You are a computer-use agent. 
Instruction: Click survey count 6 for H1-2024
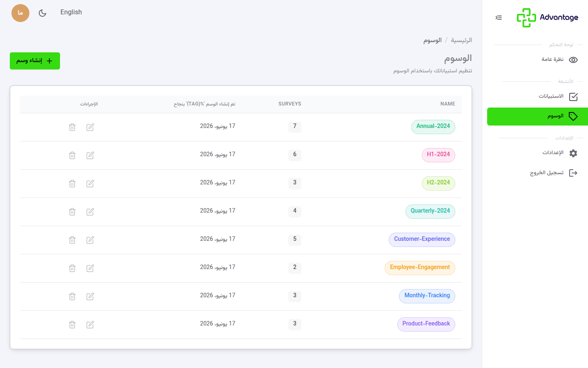(x=295, y=155)
